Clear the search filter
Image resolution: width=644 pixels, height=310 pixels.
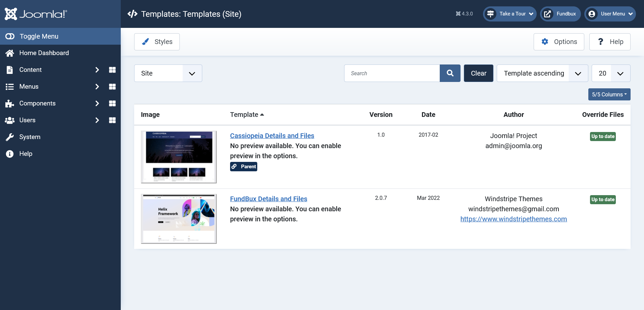478,73
